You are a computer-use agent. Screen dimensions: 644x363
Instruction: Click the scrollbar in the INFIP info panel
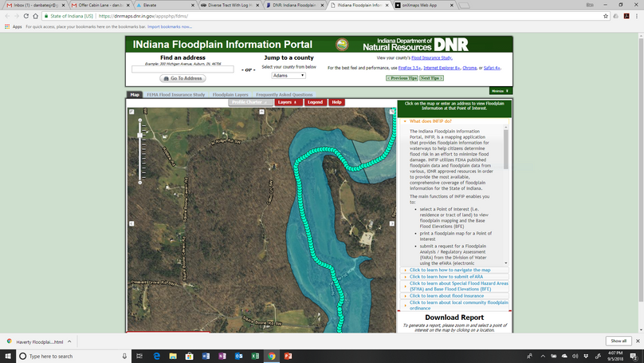(505, 150)
